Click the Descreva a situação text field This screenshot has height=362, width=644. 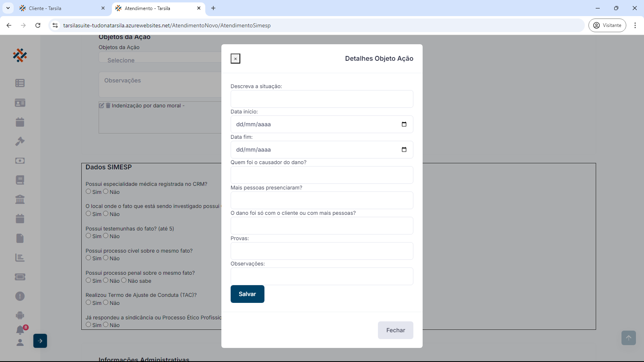(322, 99)
